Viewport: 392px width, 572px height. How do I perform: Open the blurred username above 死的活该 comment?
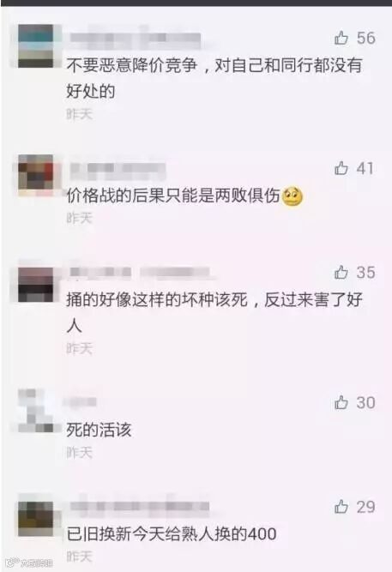[81, 402]
